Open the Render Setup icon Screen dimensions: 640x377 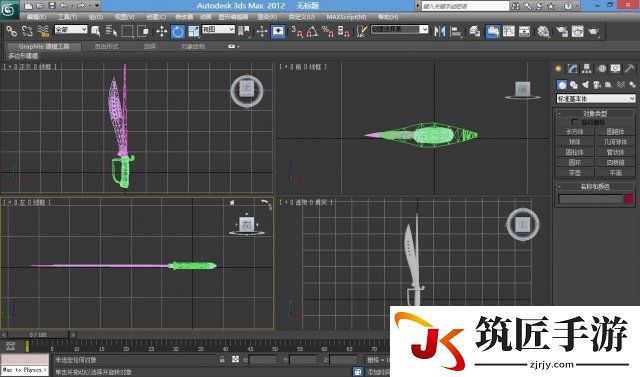pyautogui.click(x=562, y=31)
